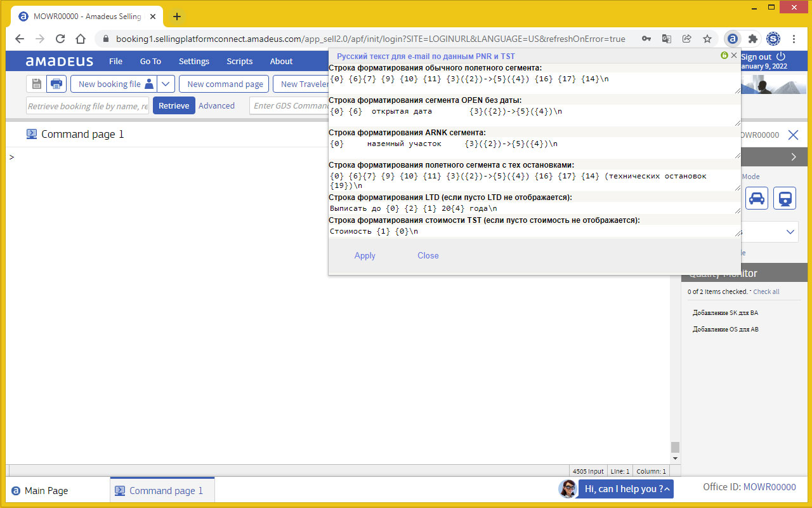812x508 pixels.
Task: Click the Sign out link
Action: (756, 57)
